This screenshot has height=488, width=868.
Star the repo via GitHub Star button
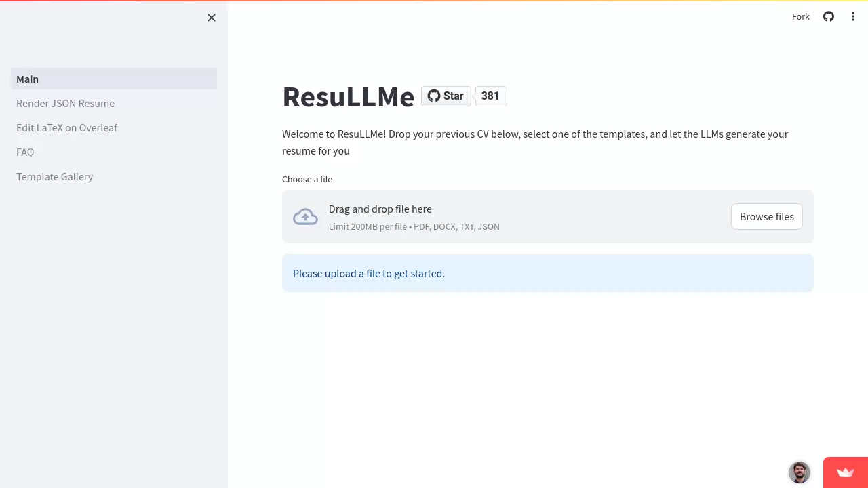coord(446,96)
